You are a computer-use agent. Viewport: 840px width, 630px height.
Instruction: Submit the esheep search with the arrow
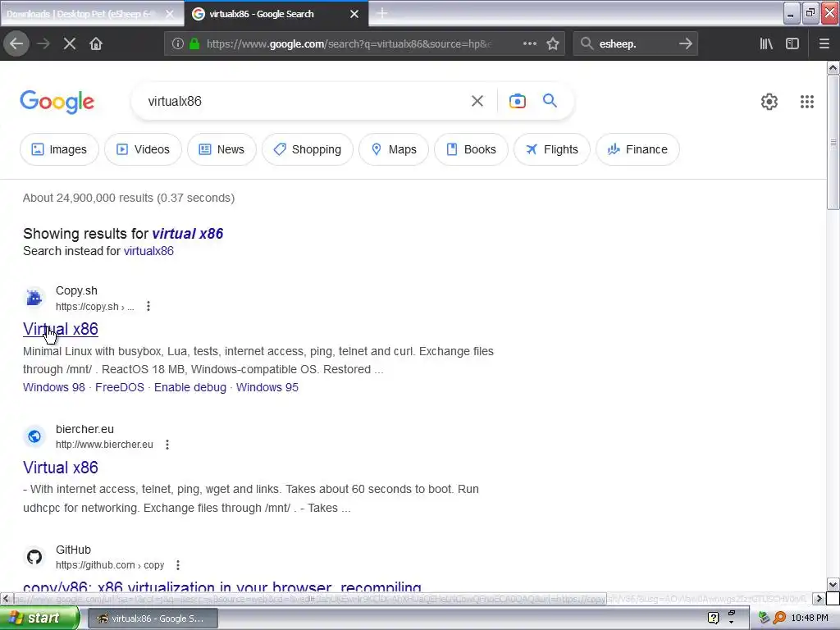(685, 44)
